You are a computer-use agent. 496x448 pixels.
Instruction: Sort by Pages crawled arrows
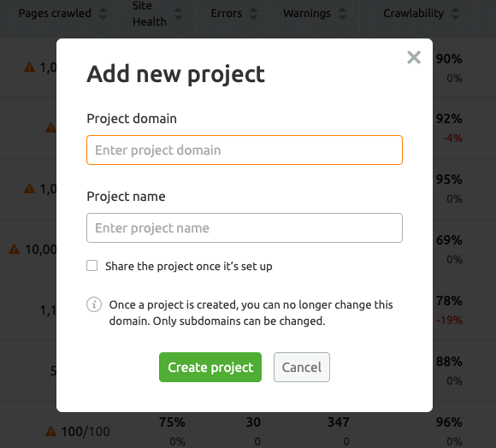tap(103, 14)
